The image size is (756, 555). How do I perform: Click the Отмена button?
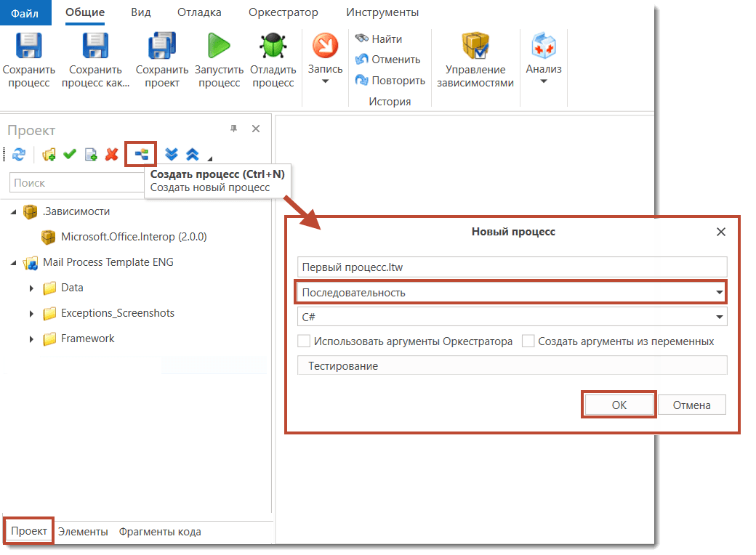pyautogui.click(x=691, y=405)
